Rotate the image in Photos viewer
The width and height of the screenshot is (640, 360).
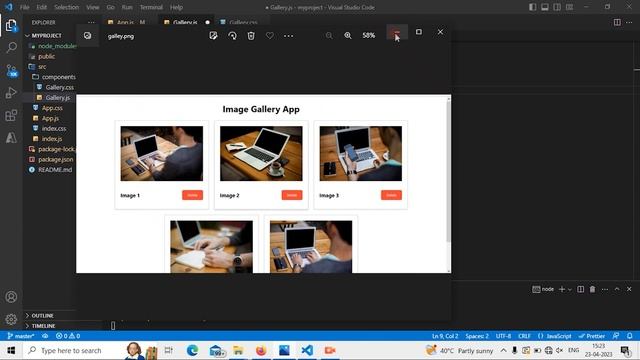coord(232,36)
